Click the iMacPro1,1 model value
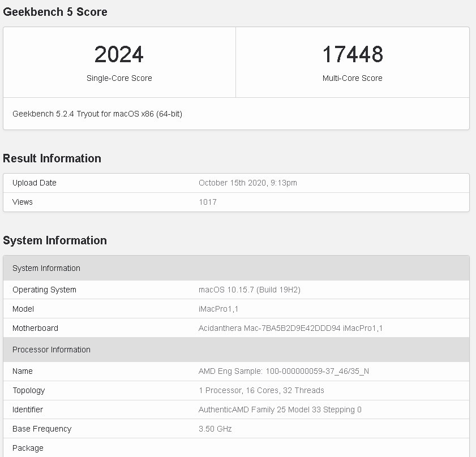The image size is (476, 457). [x=218, y=309]
